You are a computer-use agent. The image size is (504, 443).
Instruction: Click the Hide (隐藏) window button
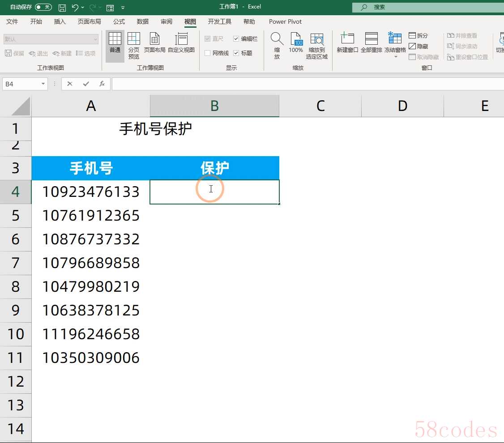click(x=418, y=46)
